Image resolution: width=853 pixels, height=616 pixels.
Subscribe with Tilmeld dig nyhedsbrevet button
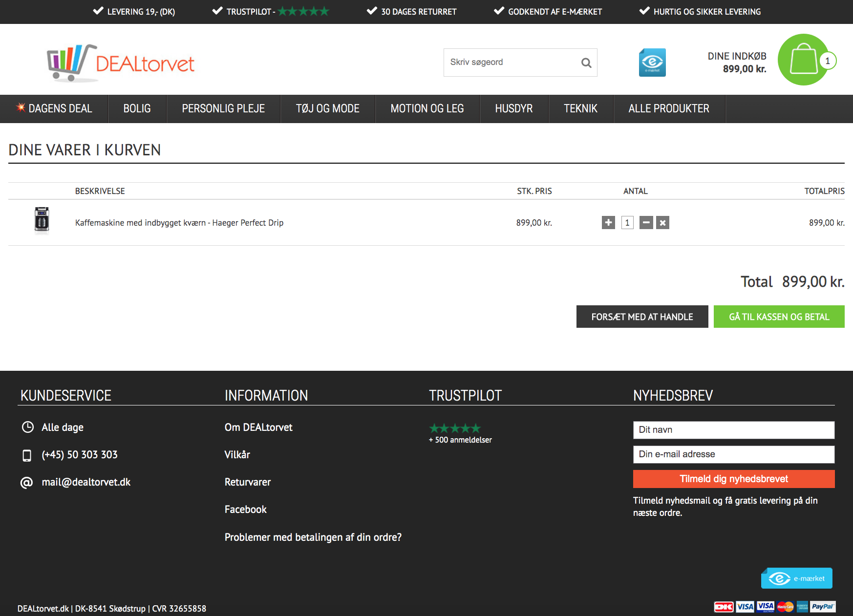point(733,479)
